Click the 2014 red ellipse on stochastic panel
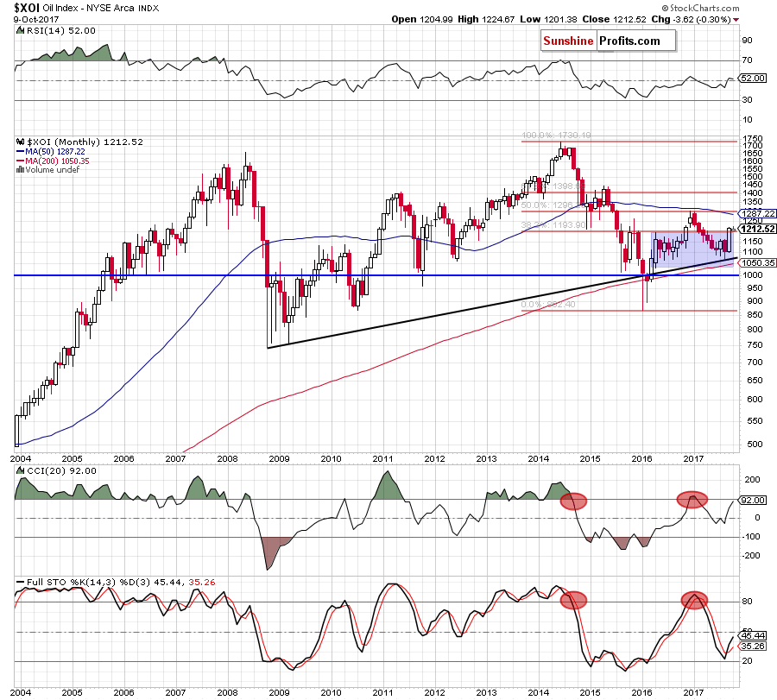This screenshot has height=700, width=777. (x=573, y=601)
